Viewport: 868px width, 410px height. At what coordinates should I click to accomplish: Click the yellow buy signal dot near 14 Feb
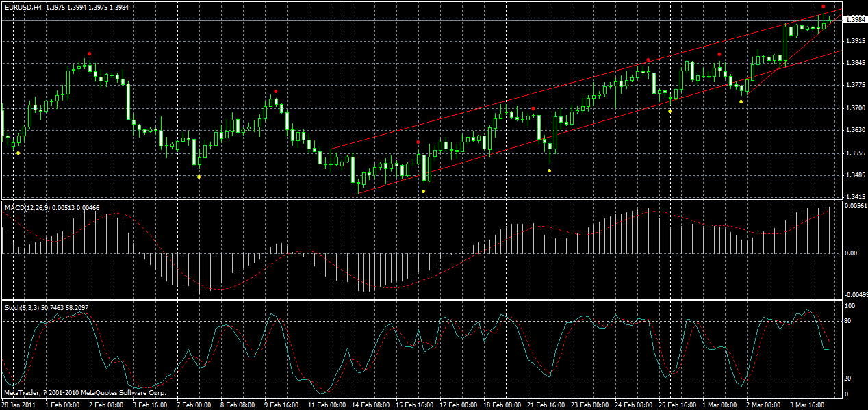tap(422, 190)
